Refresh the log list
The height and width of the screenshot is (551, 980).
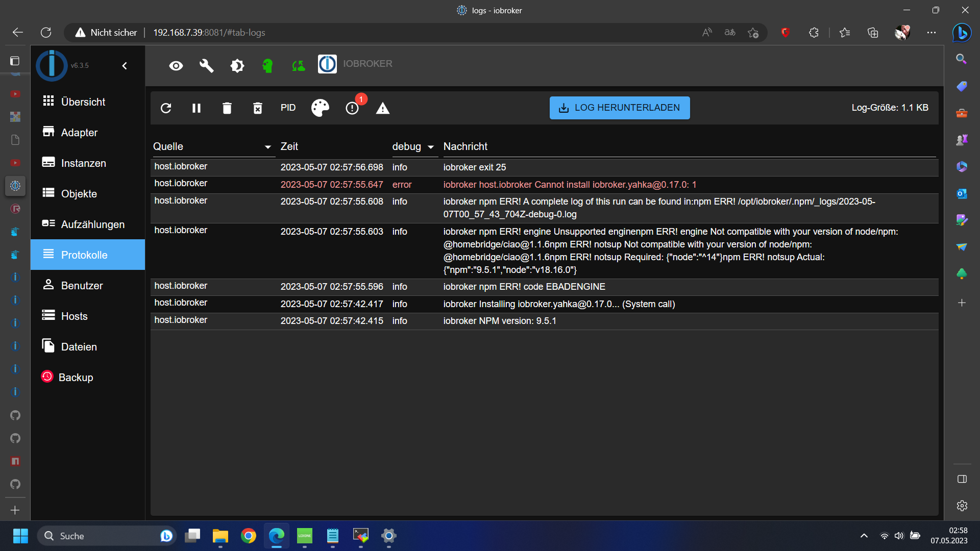click(166, 108)
